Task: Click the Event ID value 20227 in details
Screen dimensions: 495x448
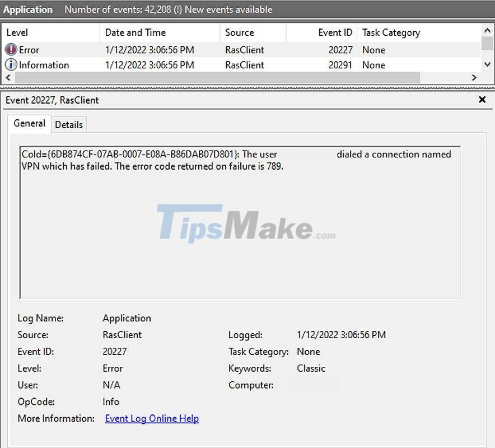Action: (115, 351)
